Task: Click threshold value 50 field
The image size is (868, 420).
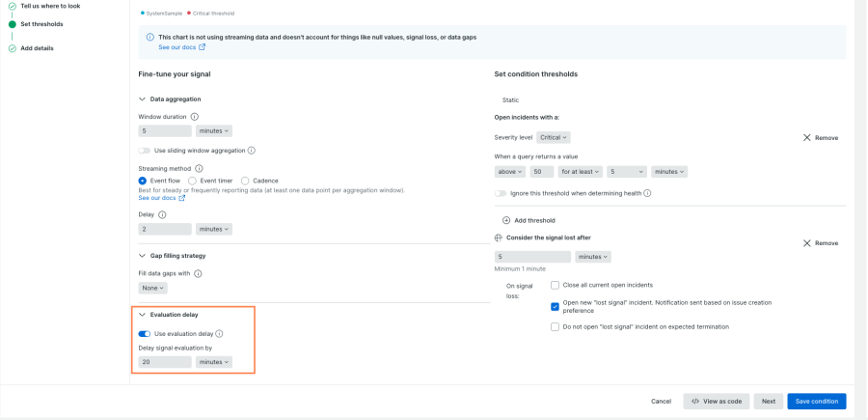Action: click(x=542, y=172)
